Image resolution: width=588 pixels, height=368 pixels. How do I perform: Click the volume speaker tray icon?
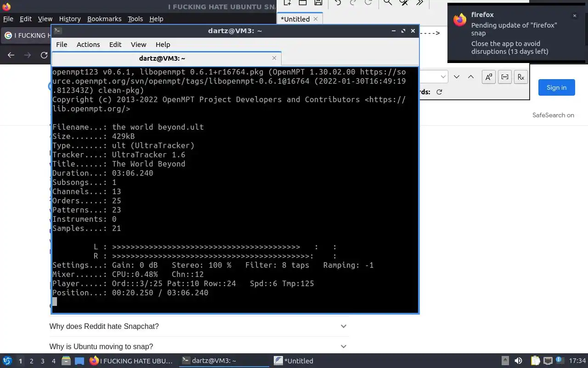click(x=518, y=361)
